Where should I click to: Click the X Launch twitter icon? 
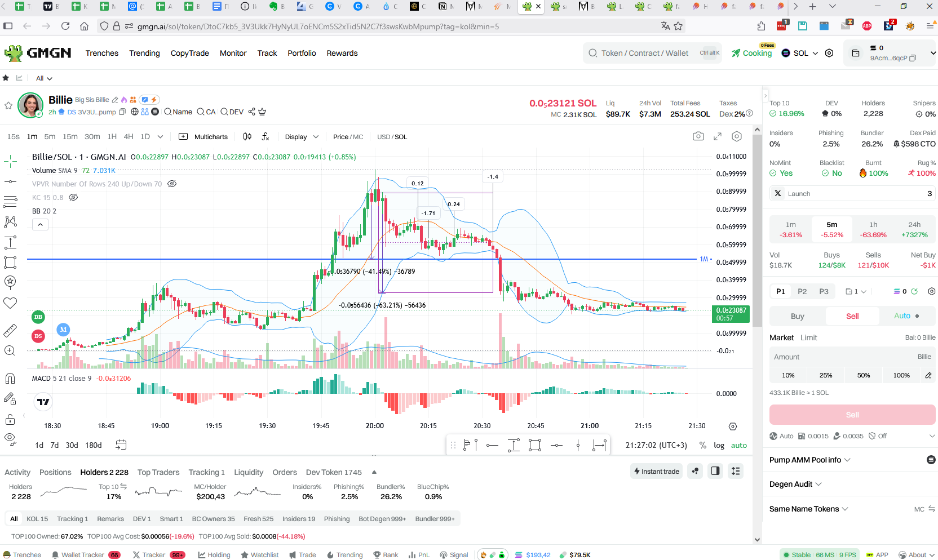coord(778,193)
